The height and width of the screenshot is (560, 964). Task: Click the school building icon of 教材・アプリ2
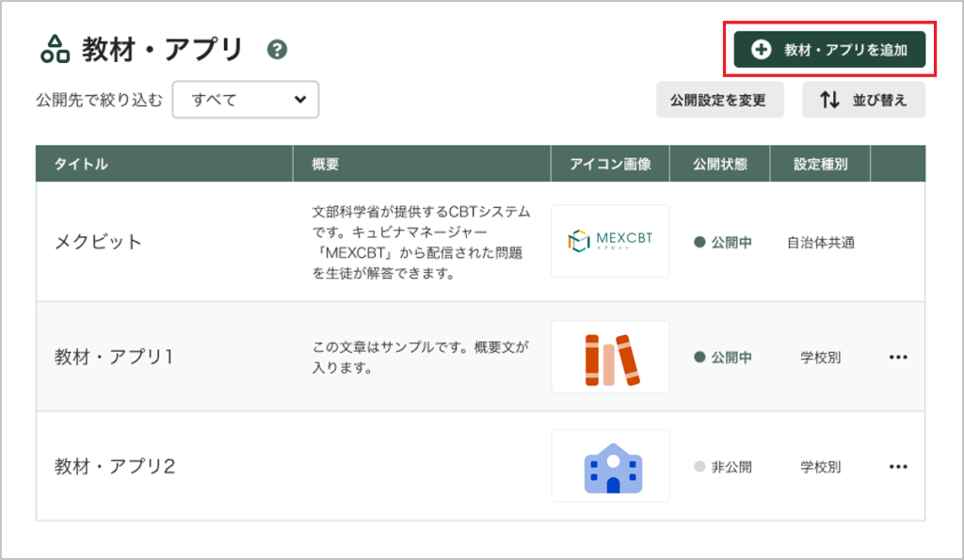610,467
